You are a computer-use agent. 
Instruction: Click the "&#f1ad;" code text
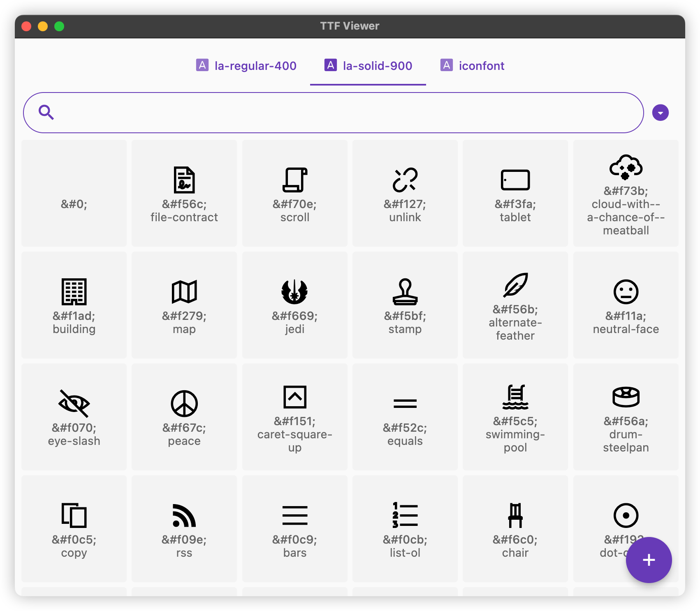tap(74, 316)
